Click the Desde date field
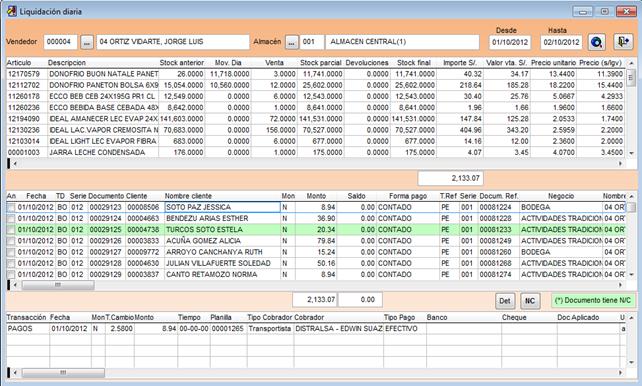This screenshot has width=642, height=386. coord(510,42)
